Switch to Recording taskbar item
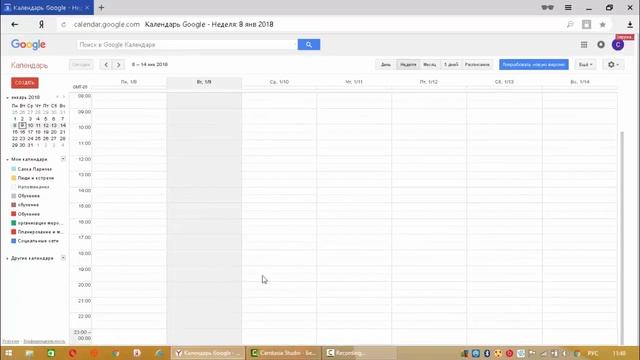This screenshot has width=640, height=360. click(x=358, y=353)
